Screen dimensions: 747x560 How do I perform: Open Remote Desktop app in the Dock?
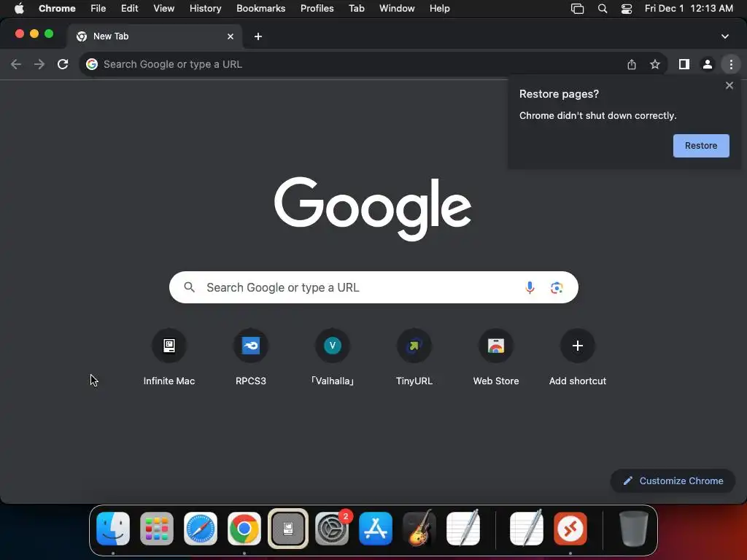coord(570,529)
